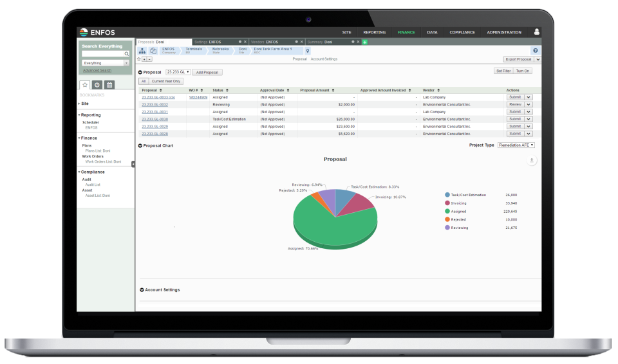The width and height of the screenshot is (618, 364).
Task: Open the Everything search scope dropdown
Action: (x=106, y=63)
